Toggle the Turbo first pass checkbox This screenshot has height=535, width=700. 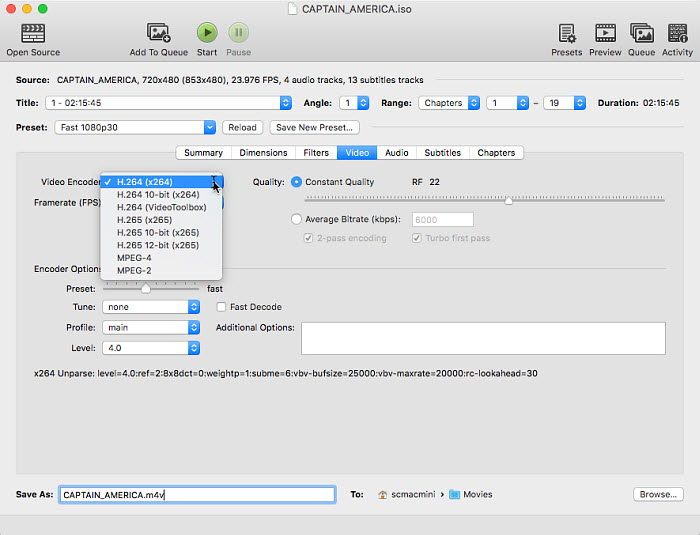(417, 238)
